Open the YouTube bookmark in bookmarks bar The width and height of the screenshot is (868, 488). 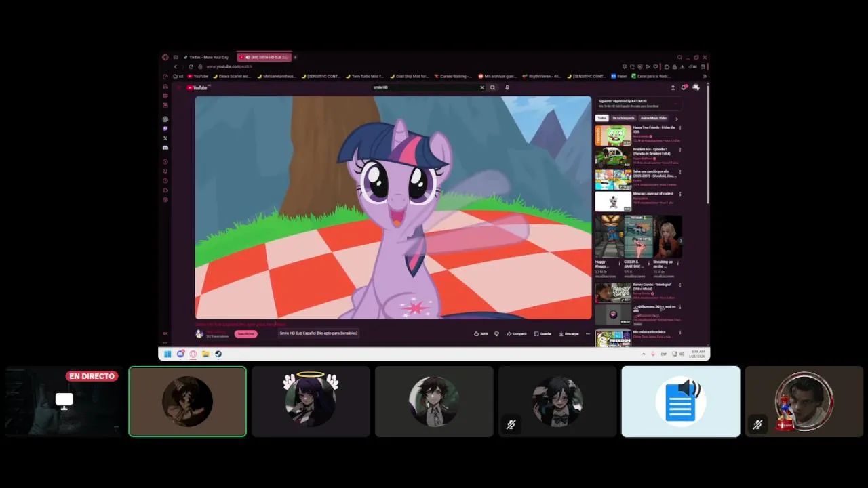pyautogui.click(x=198, y=77)
